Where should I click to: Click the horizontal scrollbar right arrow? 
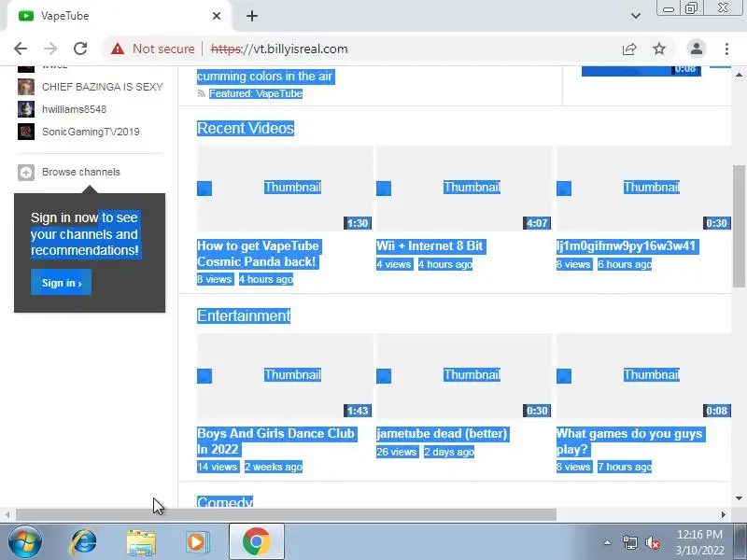click(x=723, y=515)
